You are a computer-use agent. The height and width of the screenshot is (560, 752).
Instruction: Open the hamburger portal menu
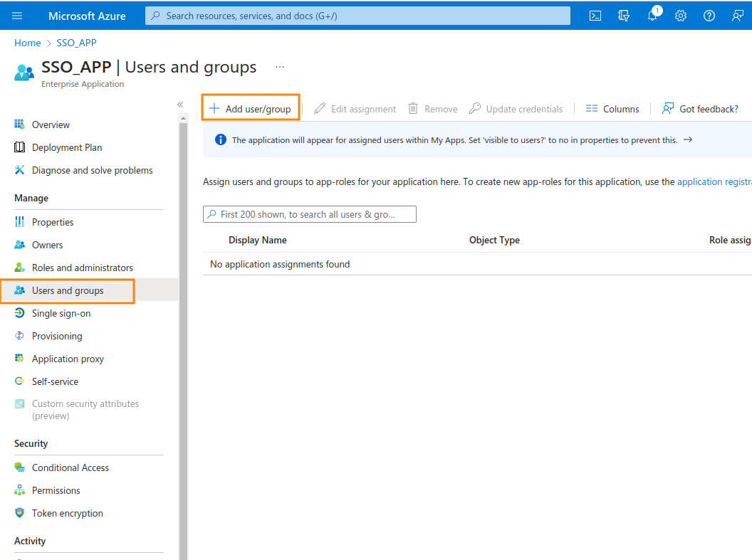(x=17, y=16)
